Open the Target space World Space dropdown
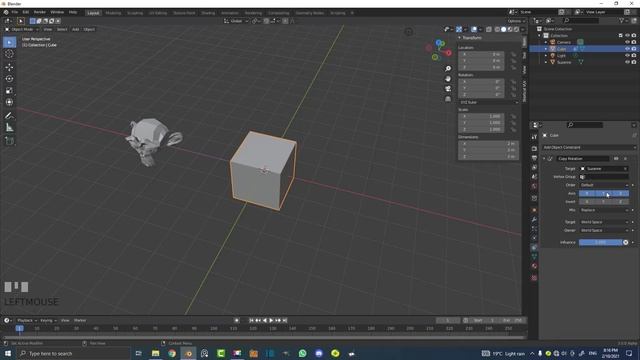640x360 pixels. (604, 222)
